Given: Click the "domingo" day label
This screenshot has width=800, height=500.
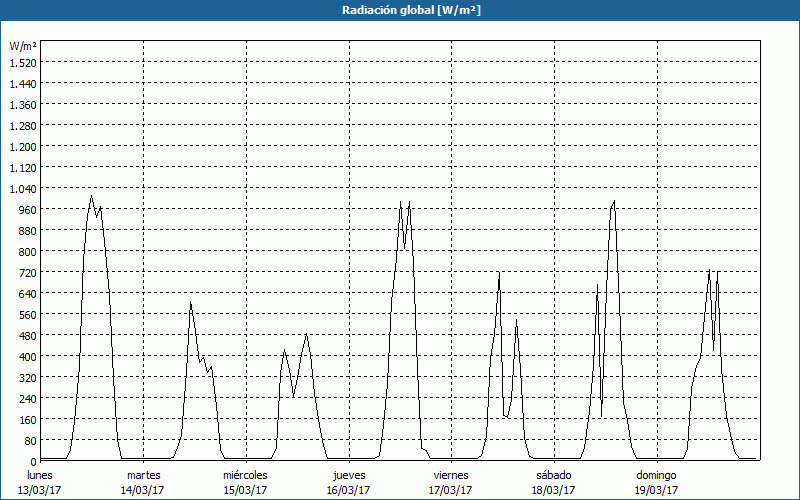Looking at the screenshot, I should [x=657, y=475].
